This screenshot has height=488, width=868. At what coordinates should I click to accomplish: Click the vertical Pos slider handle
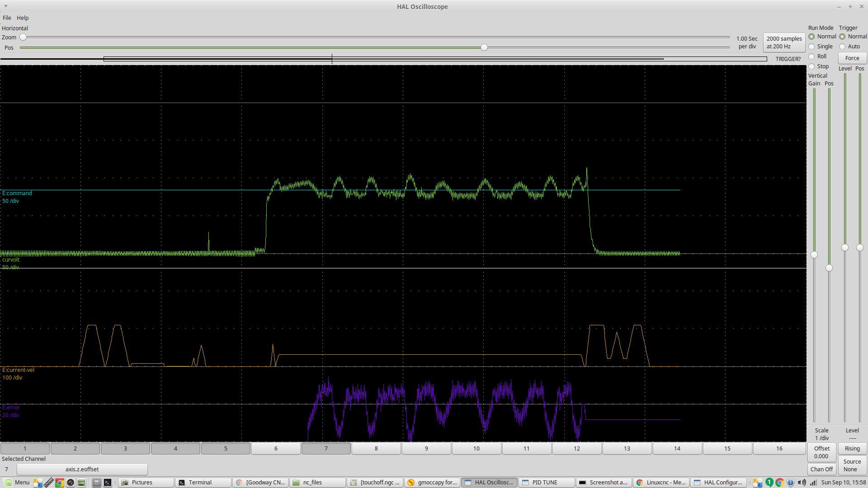pyautogui.click(x=829, y=268)
